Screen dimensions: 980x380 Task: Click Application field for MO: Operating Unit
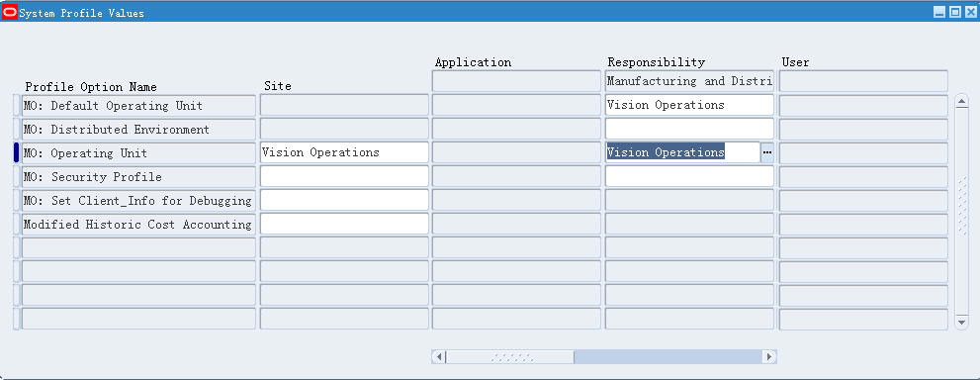(516, 153)
